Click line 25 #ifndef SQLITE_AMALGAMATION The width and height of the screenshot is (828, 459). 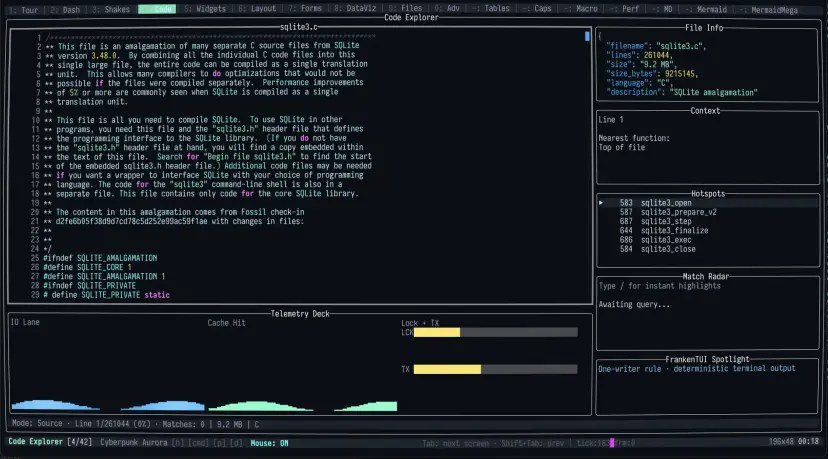point(100,258)
